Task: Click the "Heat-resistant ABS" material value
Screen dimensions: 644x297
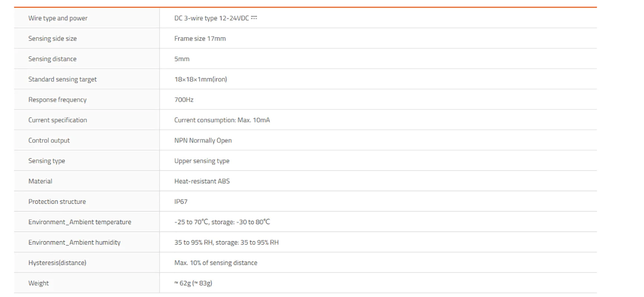Action: coord(202,182)
